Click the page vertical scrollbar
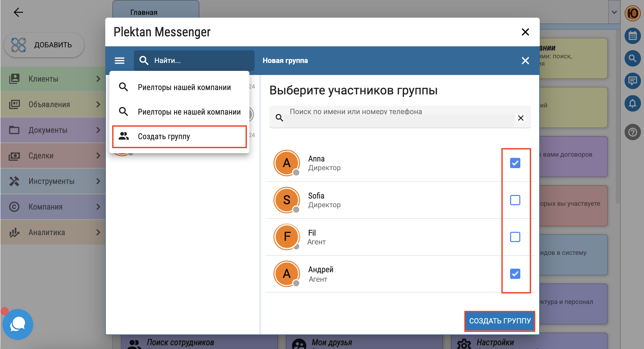Viewport: 644px width, 349px height. (x=618, y=116)
